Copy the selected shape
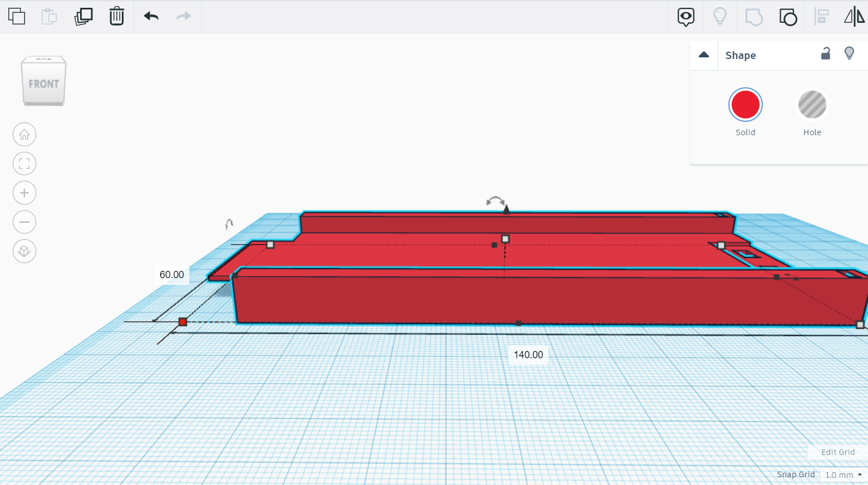868x485 pixels. coord(17,17)
